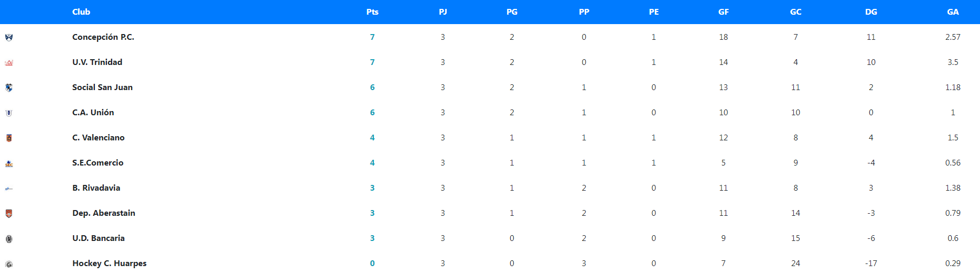
Task: Select the Hockey C. Huarpes club name
Action: 109,263
